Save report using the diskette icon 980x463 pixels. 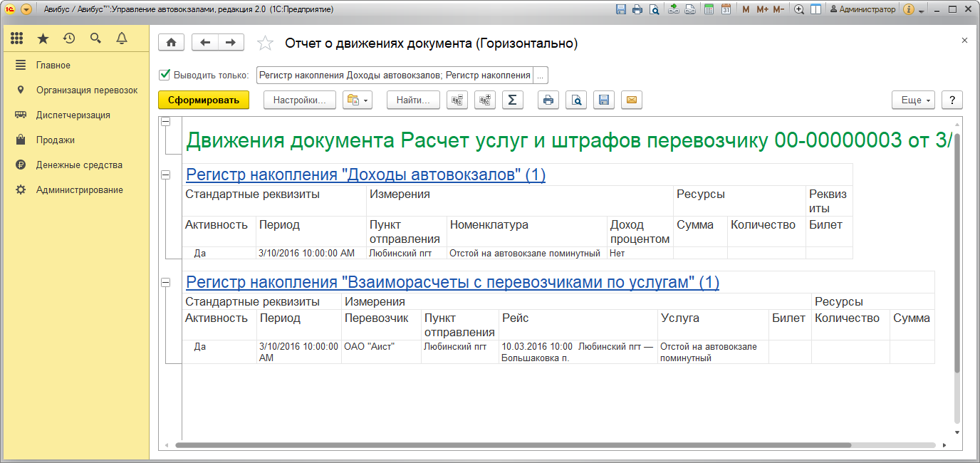603,100
